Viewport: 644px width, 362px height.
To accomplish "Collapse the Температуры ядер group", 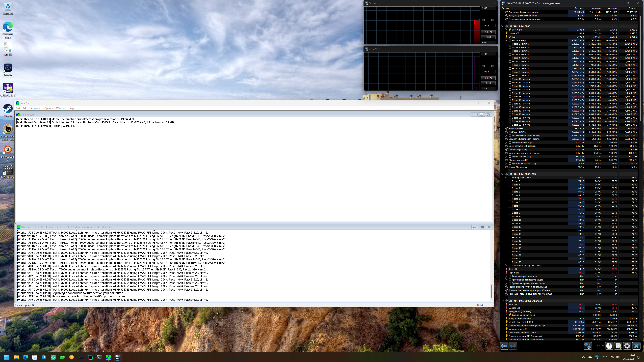I will (x=506, y=178).
